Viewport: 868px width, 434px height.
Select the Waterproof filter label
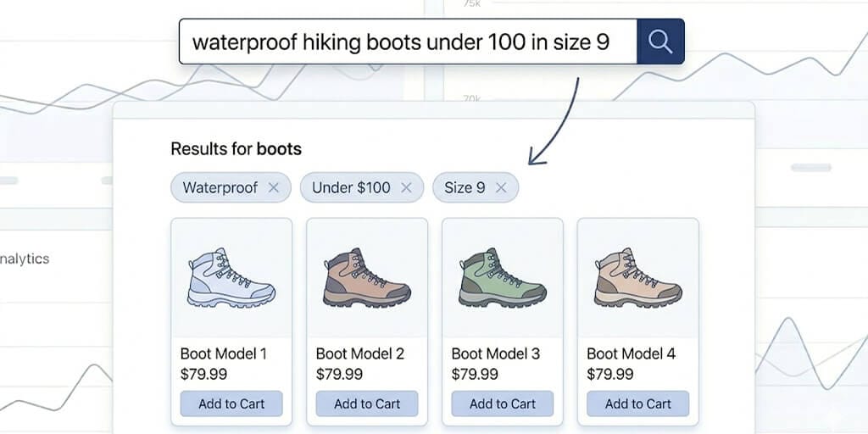[x=220, y=187]
